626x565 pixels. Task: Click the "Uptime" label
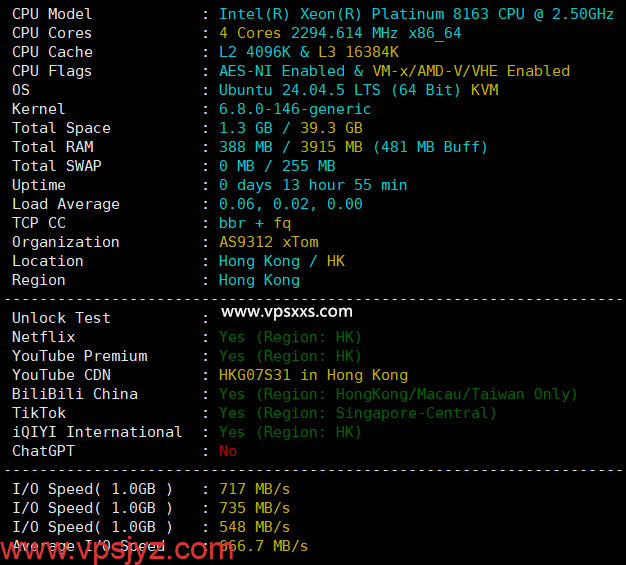click(38, 185)
